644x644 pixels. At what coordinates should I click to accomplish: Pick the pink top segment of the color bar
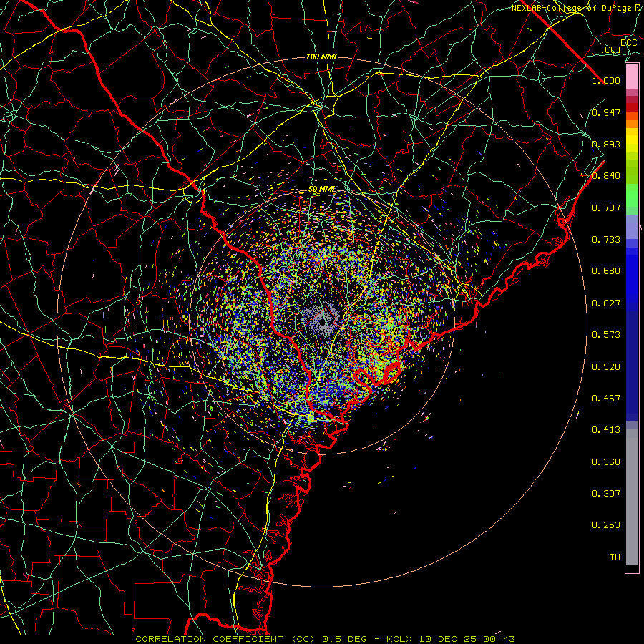pyautogui.click(x=632, y=77)
